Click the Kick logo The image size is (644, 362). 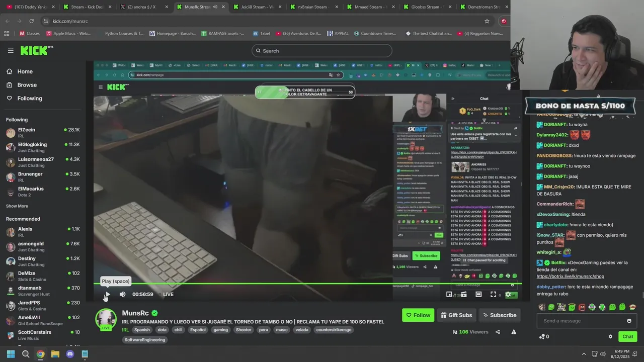click(x=36, y=50)
